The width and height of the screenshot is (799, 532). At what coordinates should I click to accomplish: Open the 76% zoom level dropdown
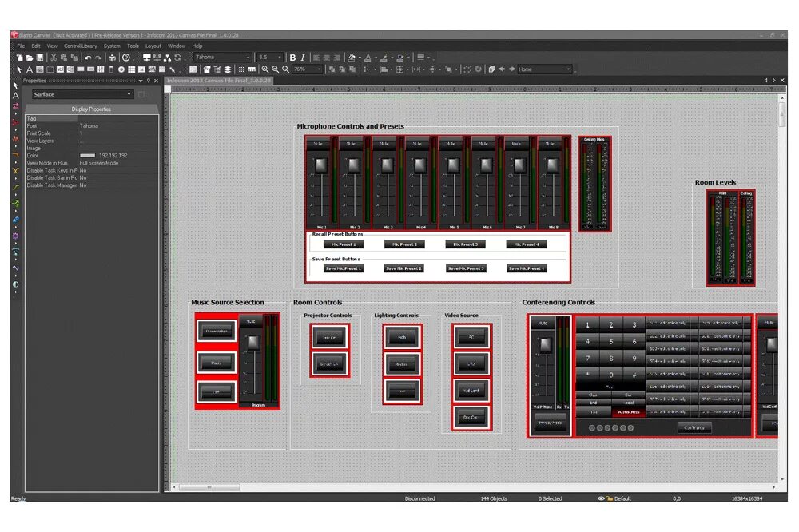coord(308,69)
